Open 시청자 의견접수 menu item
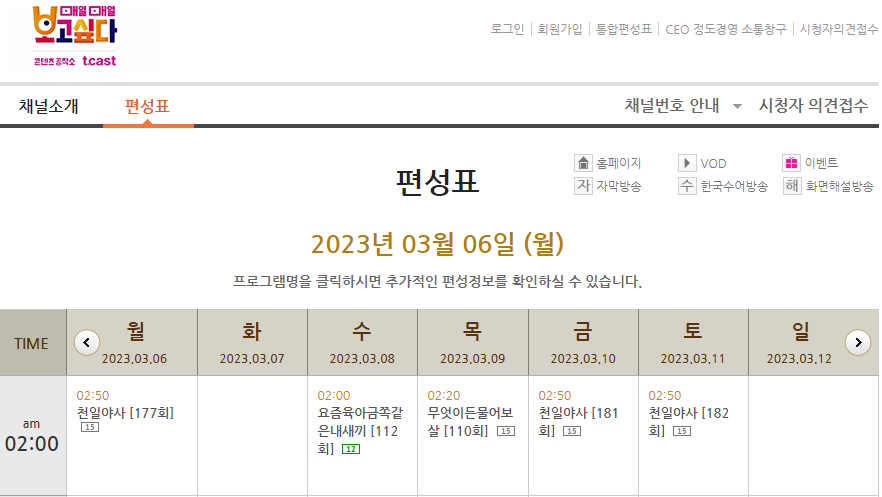The height and width of the screenshot is (497, 882). coord(813,105)
